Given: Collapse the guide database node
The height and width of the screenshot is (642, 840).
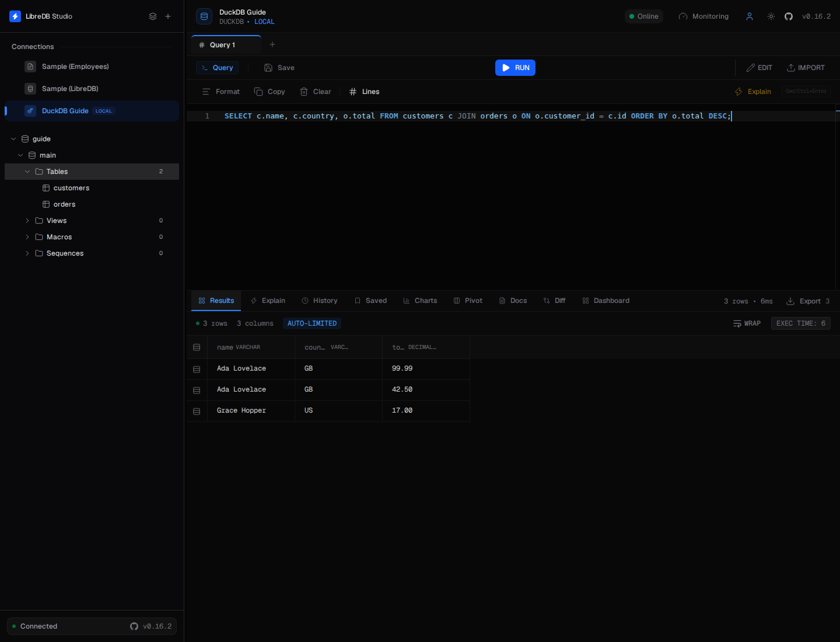Looking at the screenshot, I should point(13,139).
